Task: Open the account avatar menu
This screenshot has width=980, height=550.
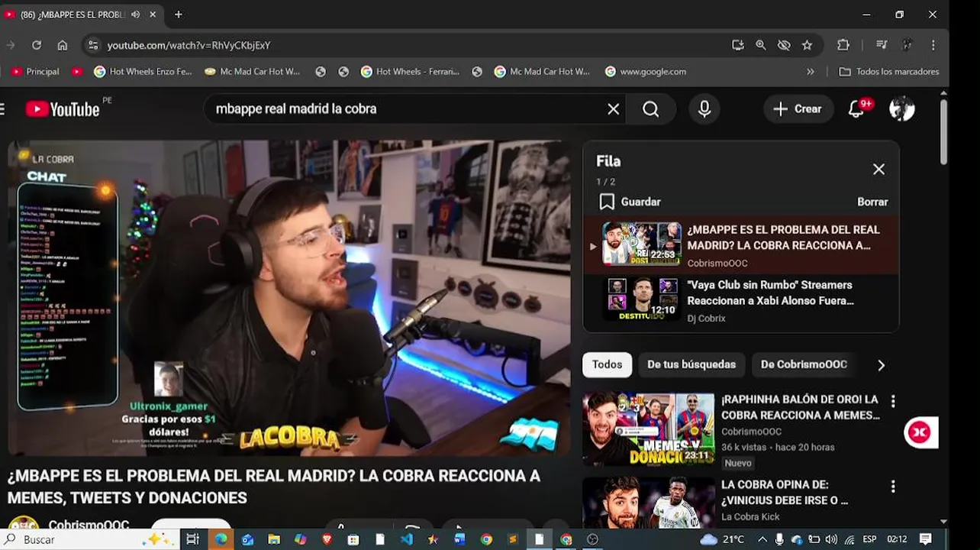Action: (x=902, y=109)
